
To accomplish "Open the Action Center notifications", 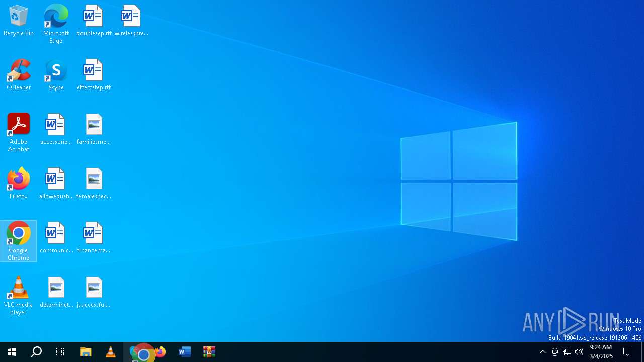I will click(627, 352).
